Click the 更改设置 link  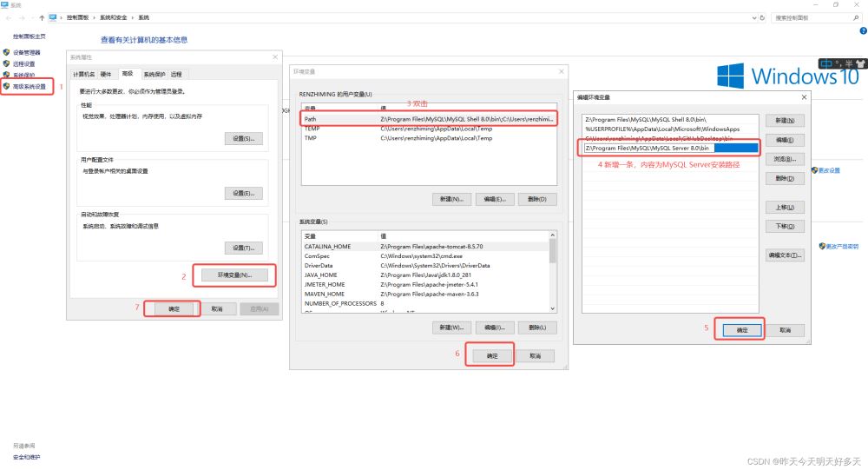829,170
